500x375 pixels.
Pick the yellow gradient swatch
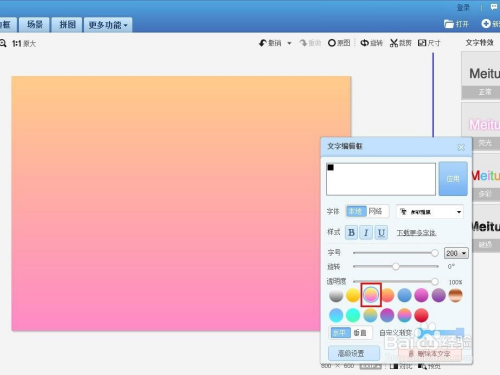click(353, 295)
